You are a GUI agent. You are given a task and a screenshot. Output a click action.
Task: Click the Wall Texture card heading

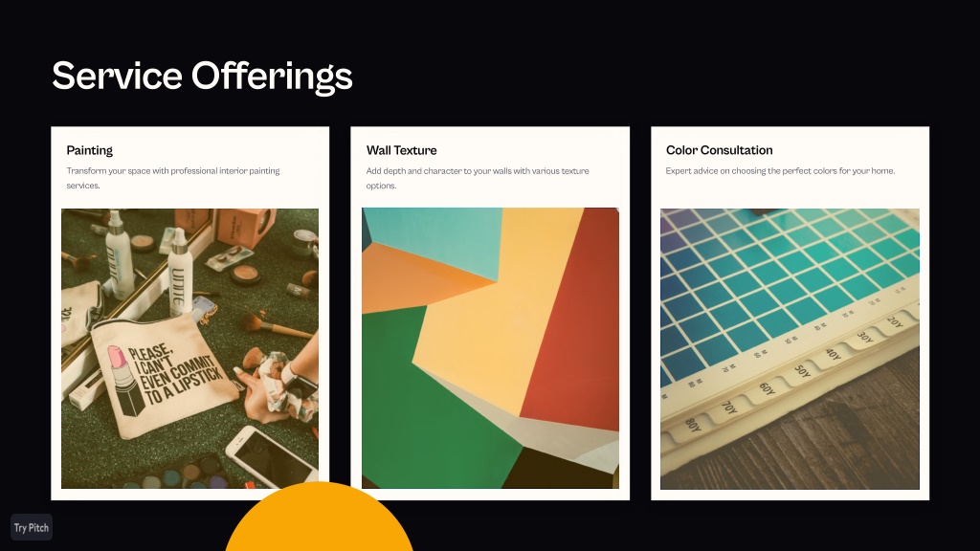[x=401, y=150]
